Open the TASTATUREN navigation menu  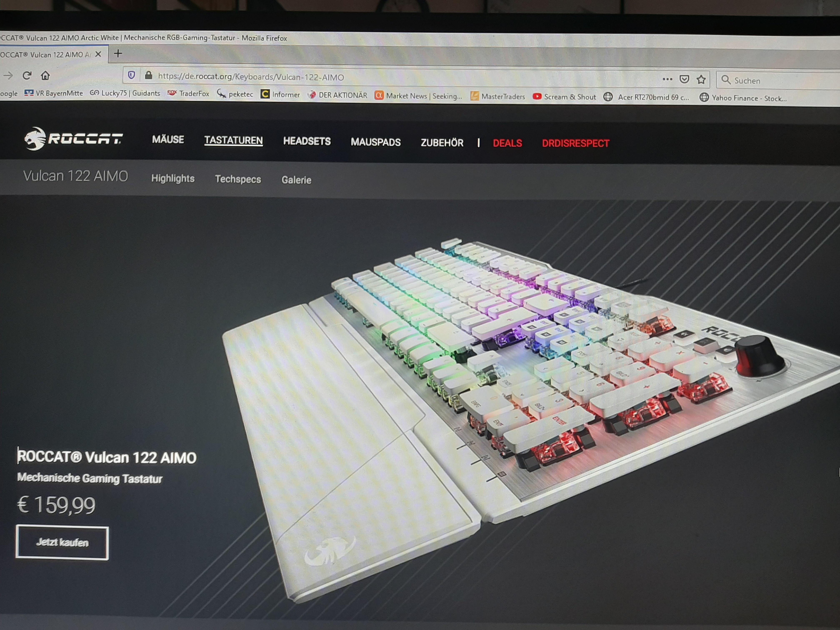(x=233, y=140)
